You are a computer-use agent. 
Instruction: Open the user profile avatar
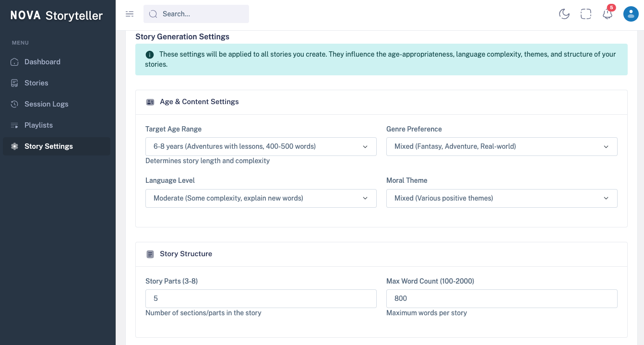631,14
